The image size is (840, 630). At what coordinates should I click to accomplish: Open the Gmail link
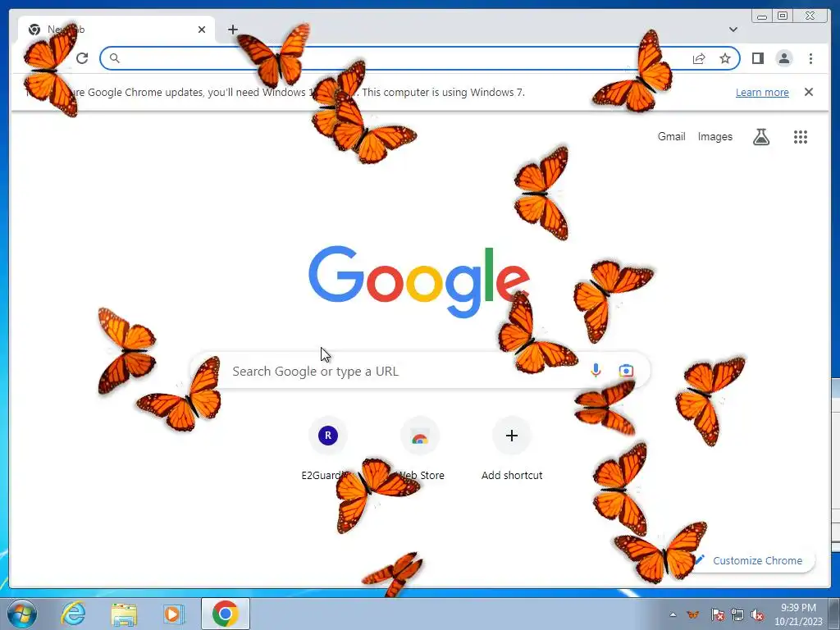(671, 137)
